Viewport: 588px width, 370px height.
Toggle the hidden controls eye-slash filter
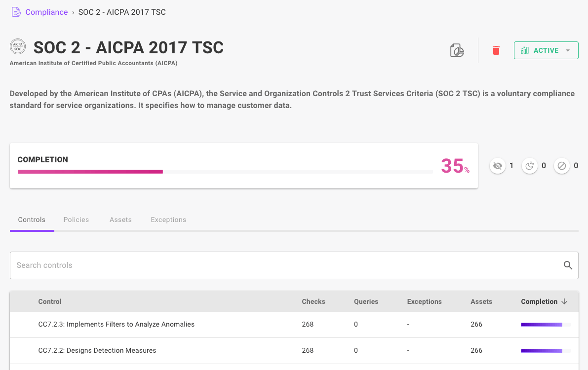498,166
